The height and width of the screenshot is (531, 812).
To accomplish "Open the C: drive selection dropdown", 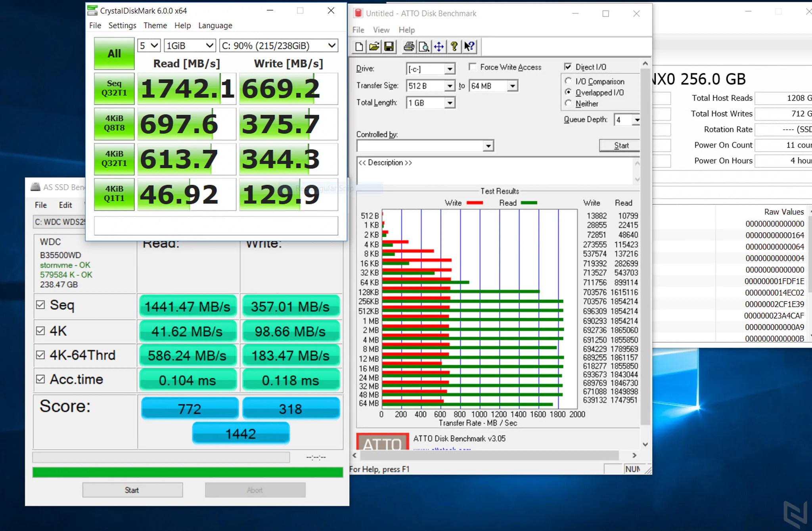I will pos(279,46).
